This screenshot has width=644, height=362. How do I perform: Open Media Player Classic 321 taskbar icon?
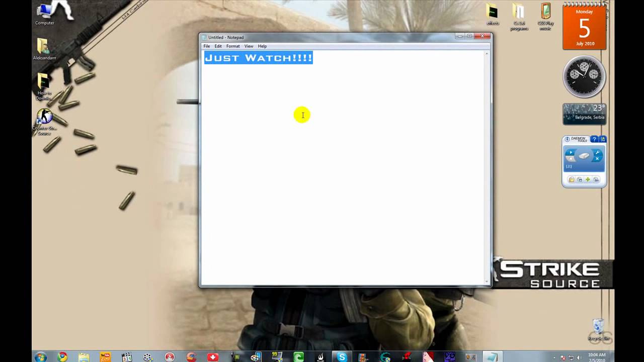(x=127, y=357)
